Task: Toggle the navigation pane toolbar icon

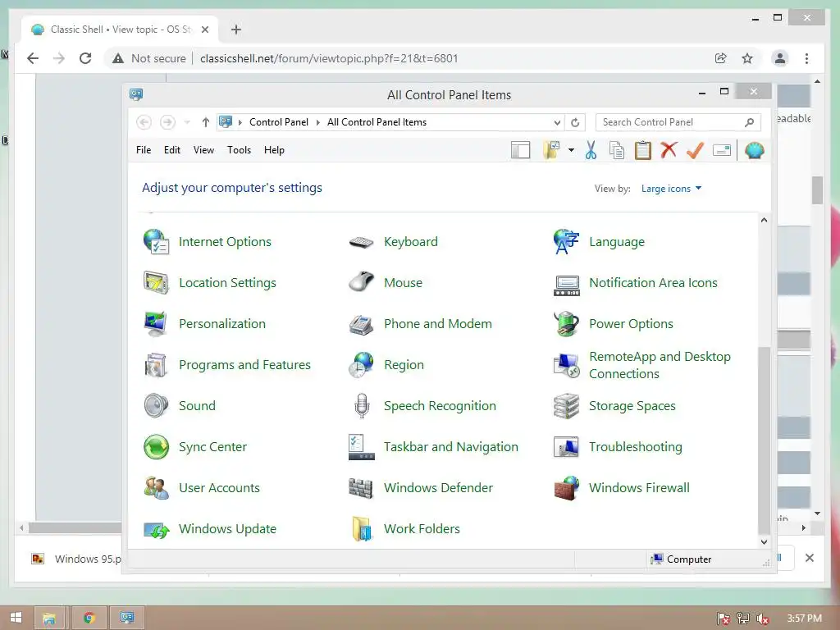Action: click(x=520, y=151)
